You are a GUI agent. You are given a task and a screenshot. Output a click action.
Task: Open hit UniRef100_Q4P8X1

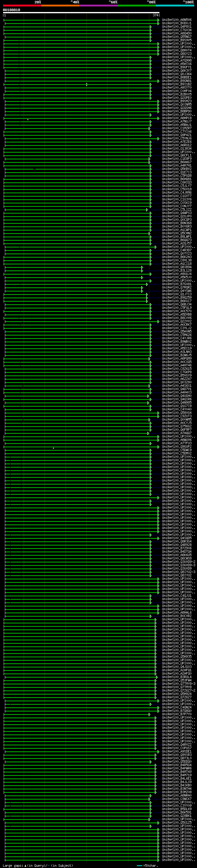(x=177, y=26)
